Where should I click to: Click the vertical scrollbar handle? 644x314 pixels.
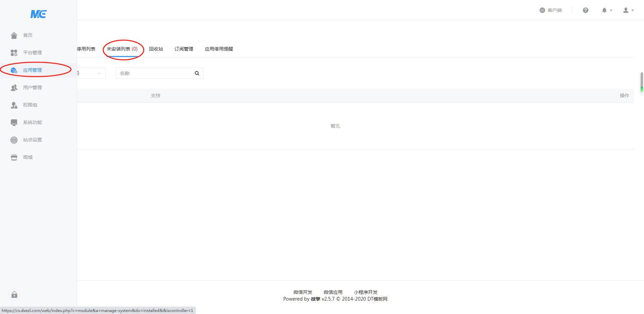coord(641,82)
